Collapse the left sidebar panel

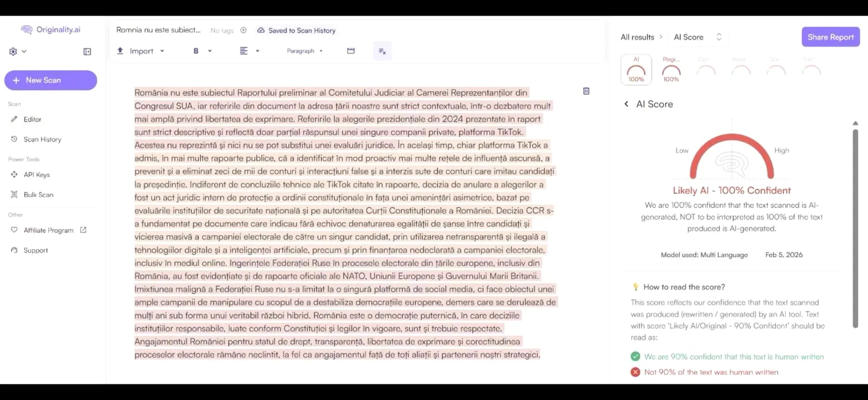pyautogui.click(x=87, y=51)
